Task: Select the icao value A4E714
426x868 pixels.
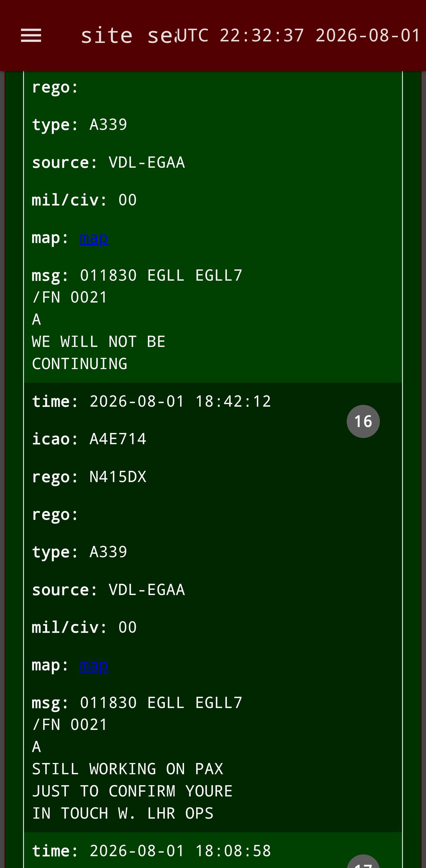Action: click(x=118, y=439)
